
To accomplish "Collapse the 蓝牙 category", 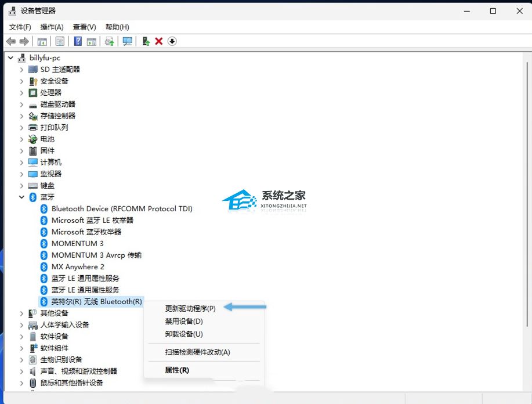I will point(21,197).
